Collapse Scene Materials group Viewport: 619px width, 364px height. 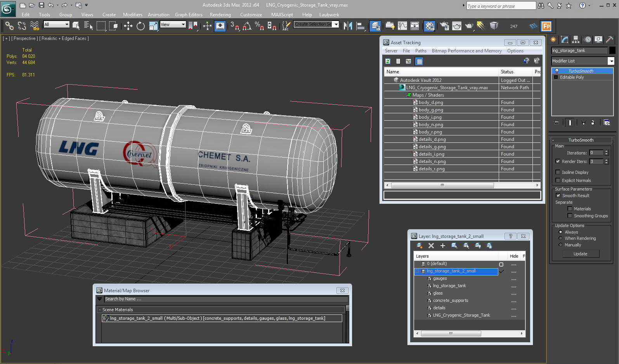click(100, 310)
